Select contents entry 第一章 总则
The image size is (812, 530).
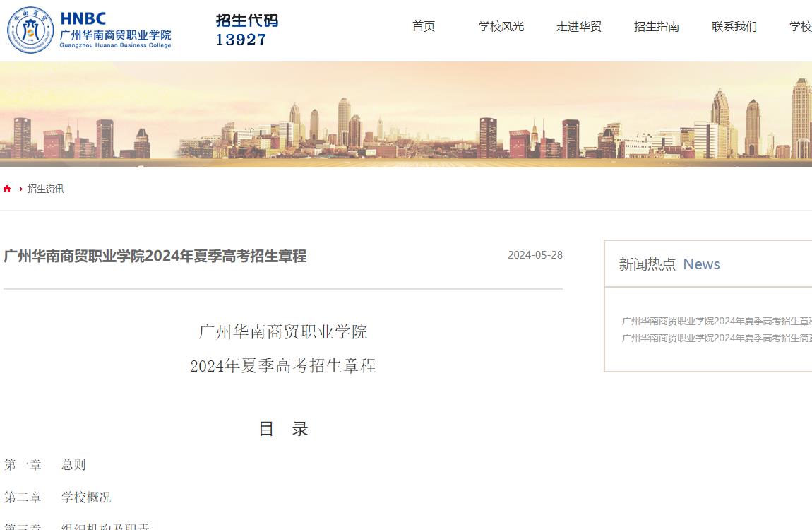[x=45, y=465]
